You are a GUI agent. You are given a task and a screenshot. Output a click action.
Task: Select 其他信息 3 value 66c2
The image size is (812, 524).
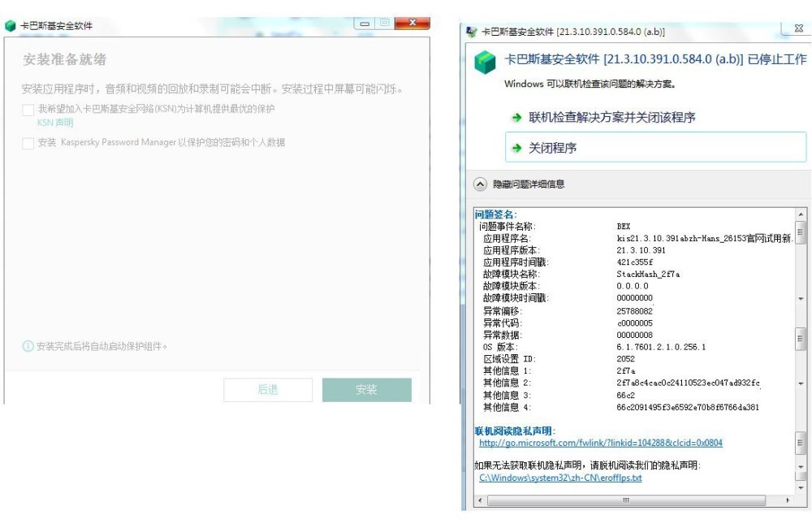click(625, 396)
